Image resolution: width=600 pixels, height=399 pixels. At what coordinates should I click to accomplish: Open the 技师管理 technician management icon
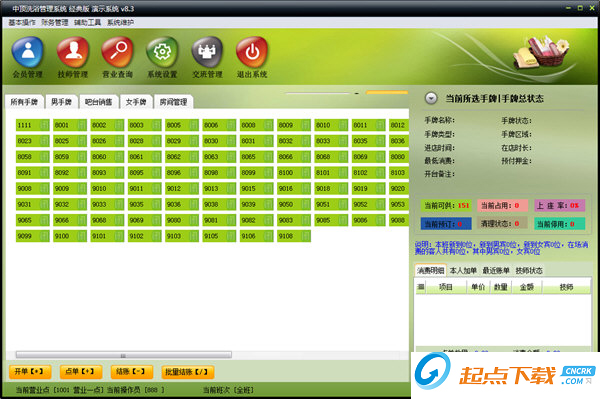(72, 57)
